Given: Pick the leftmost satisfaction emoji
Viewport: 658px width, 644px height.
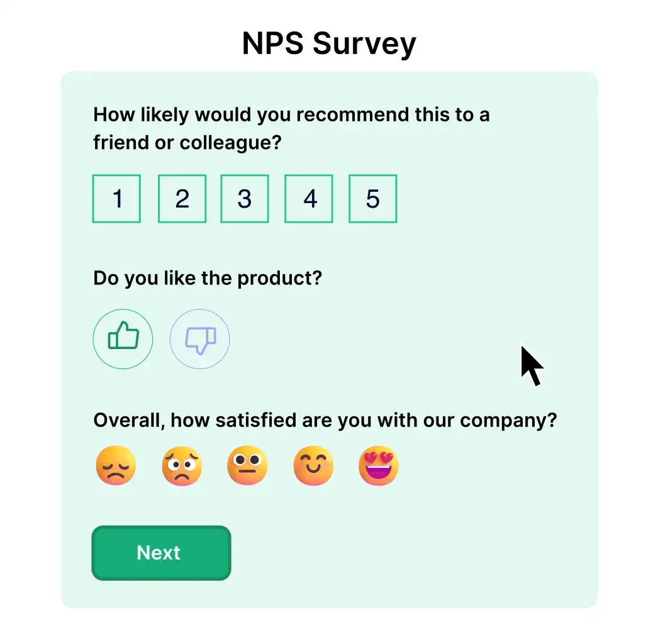Looking at the screenshot, I should pos(116,465).
